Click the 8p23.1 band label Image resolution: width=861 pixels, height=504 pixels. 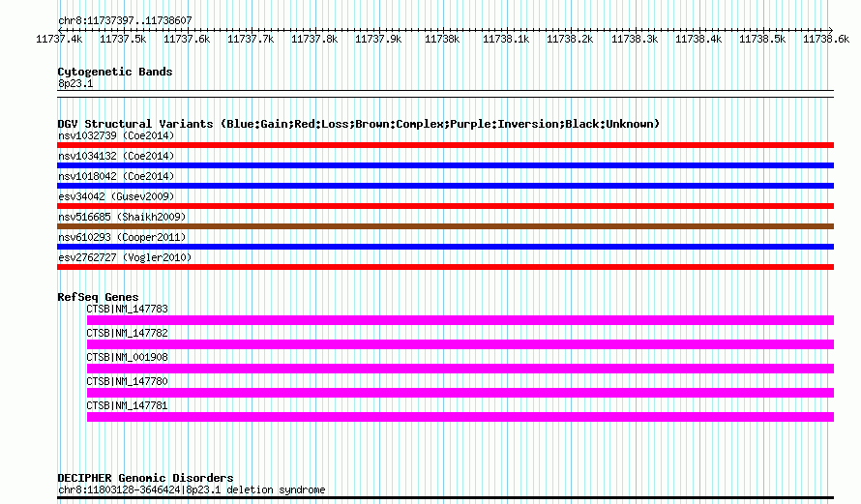[75, 83]
